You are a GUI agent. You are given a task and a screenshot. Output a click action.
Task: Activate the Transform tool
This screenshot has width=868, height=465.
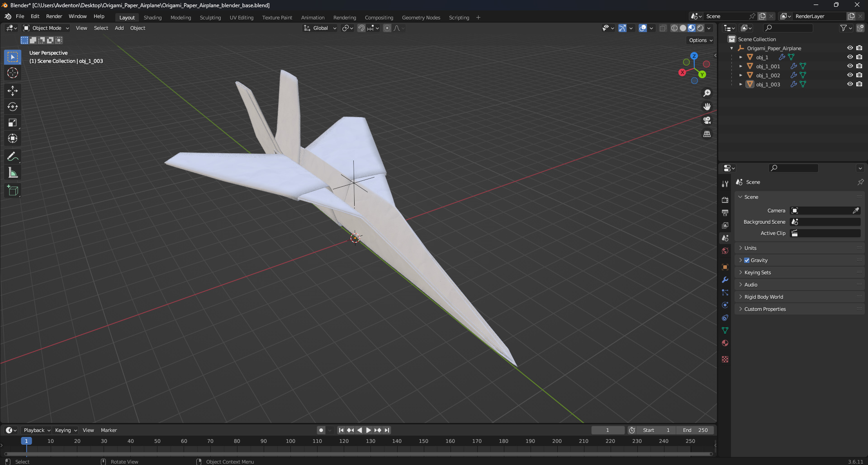(13, 138)
